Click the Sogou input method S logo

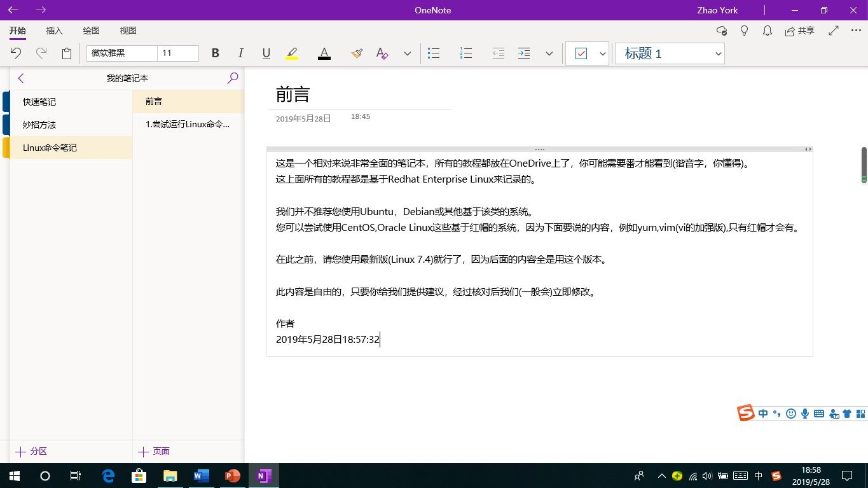coord(746,413)
